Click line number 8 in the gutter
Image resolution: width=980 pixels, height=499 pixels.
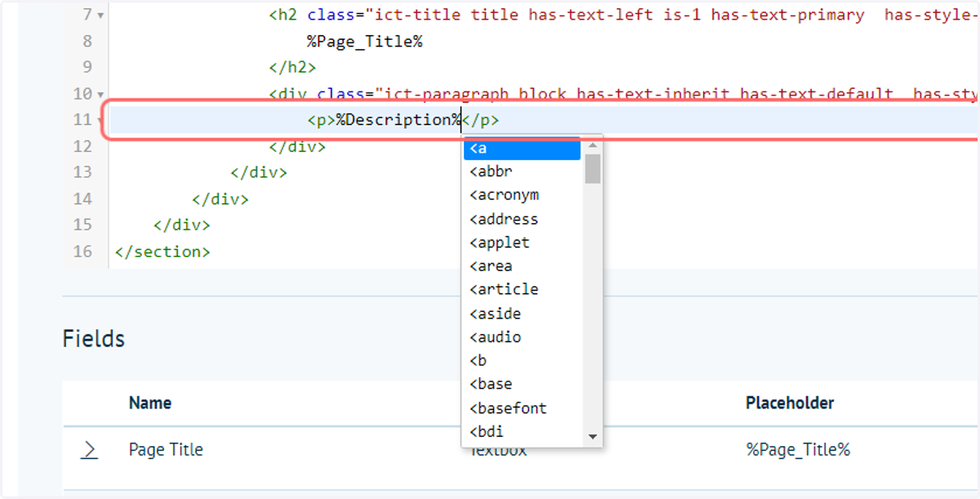point(87,42)
